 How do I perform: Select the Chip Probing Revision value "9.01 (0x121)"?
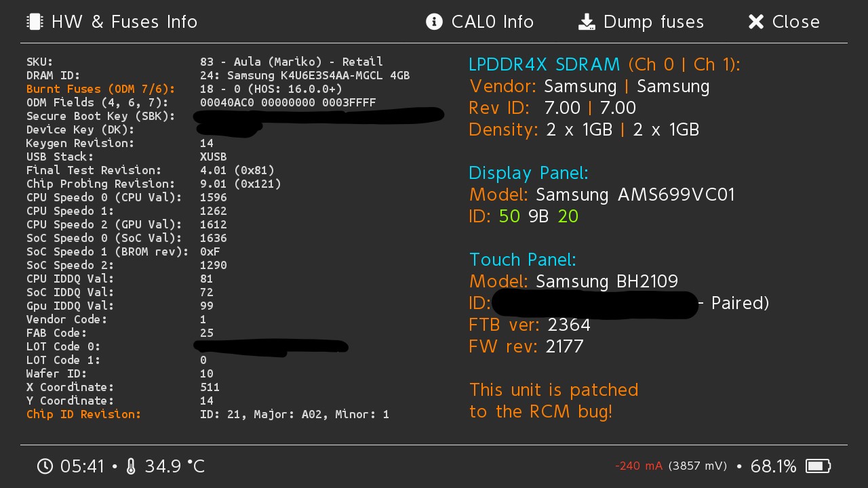click(241, 184)
